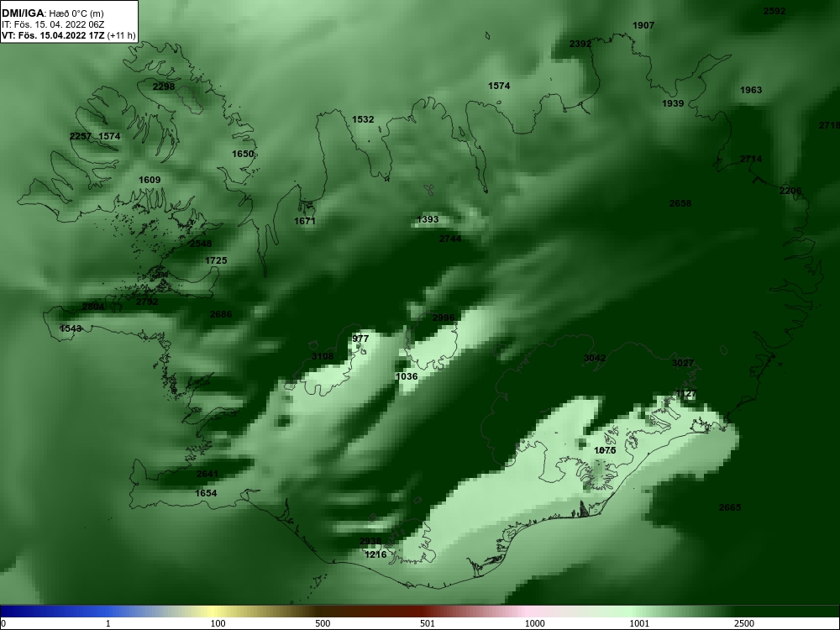840x630 pixels.
Task: Click the IT: Fös. 15. 04. 2022 06Z line
Action: tap(52, 24)
